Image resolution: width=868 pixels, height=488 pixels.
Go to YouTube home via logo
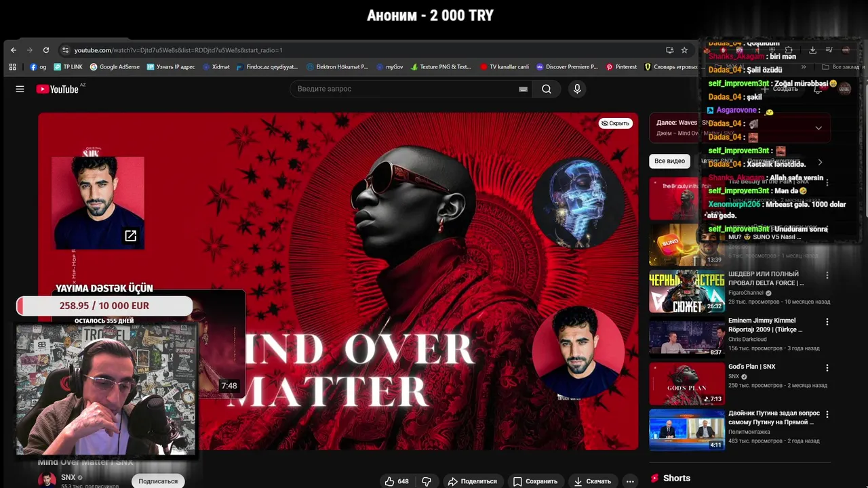click(58, 89)
